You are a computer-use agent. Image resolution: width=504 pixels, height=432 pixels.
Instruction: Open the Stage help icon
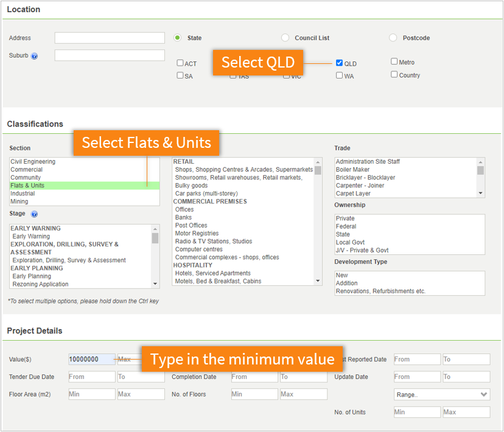34,214
